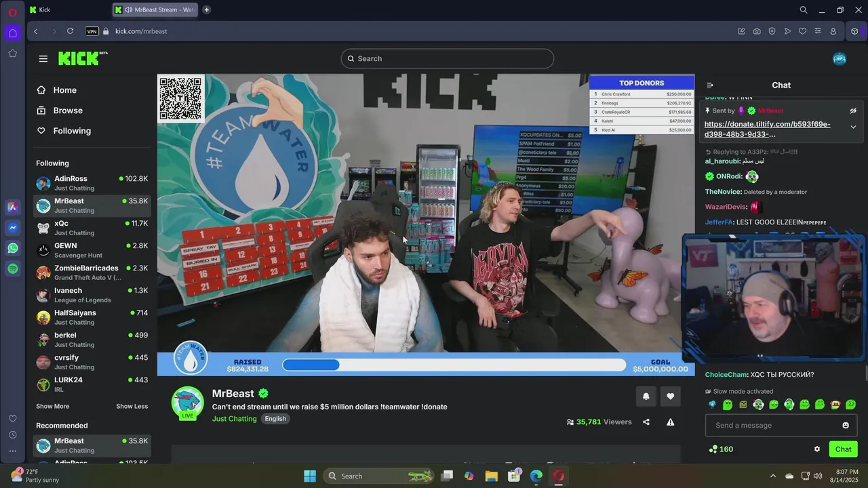This screenshot has height=488, width=868.
Task: Open the Easy Setup menu icon
Action: pyautogui.click(x=818, y=31)
